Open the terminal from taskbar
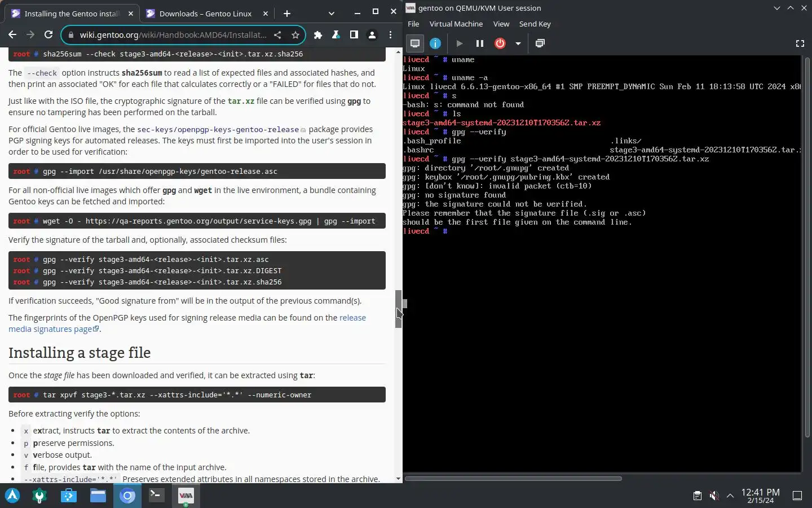The height and width of the screenshot is (508, 812). pos(157,496)
